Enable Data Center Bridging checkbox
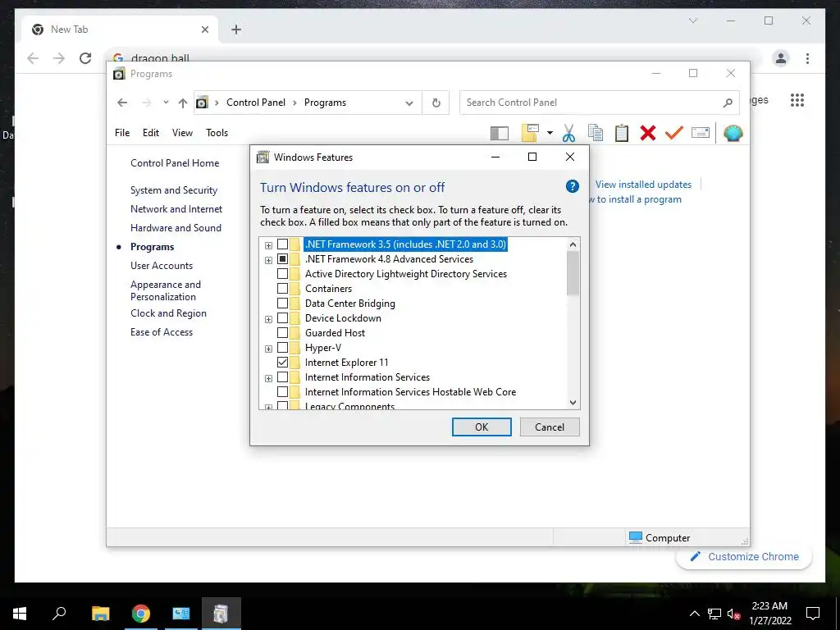The image size is (840, 630). pos(282,304)
